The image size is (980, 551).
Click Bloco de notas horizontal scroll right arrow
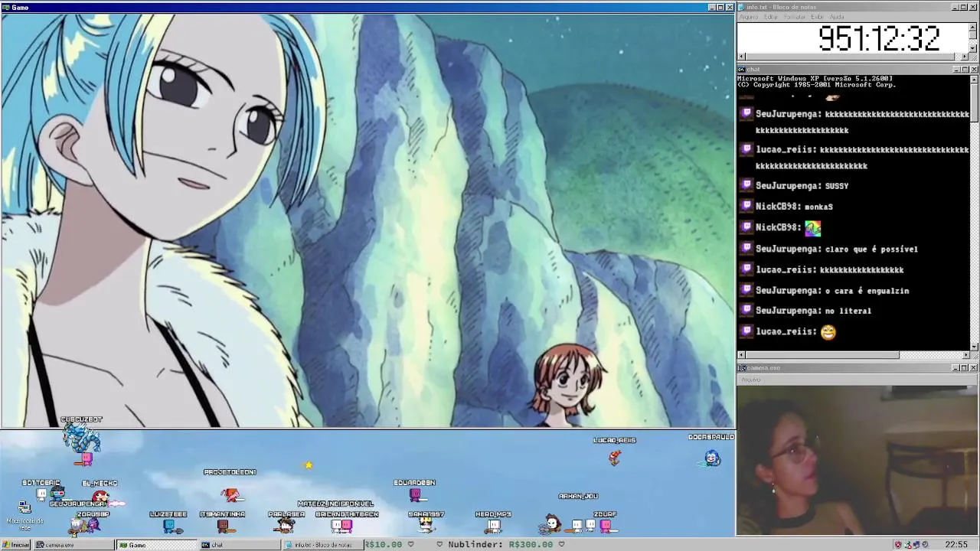coord(965,57)
